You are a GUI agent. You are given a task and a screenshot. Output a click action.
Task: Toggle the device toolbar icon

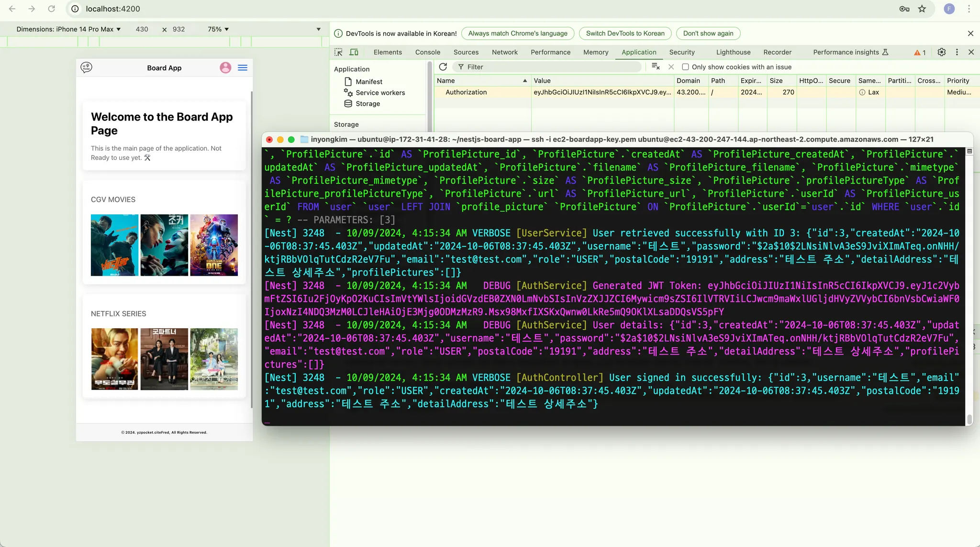[x=354, y=52]
